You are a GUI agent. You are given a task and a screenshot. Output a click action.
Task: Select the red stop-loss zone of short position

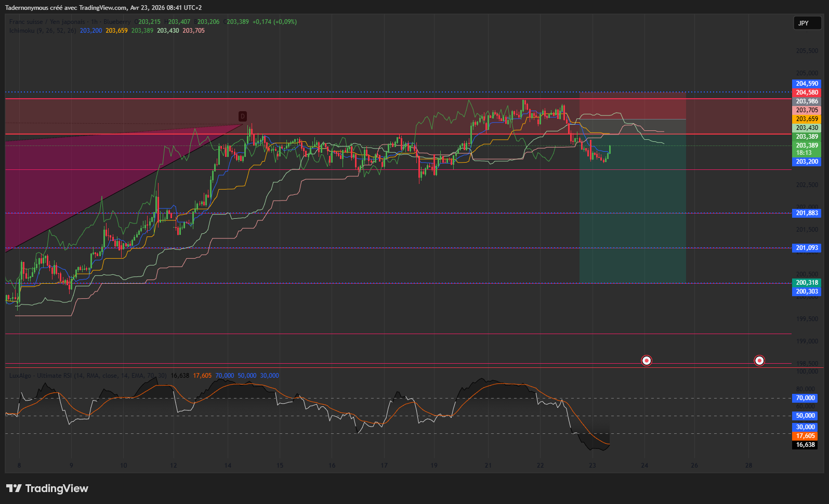(633, 105)
